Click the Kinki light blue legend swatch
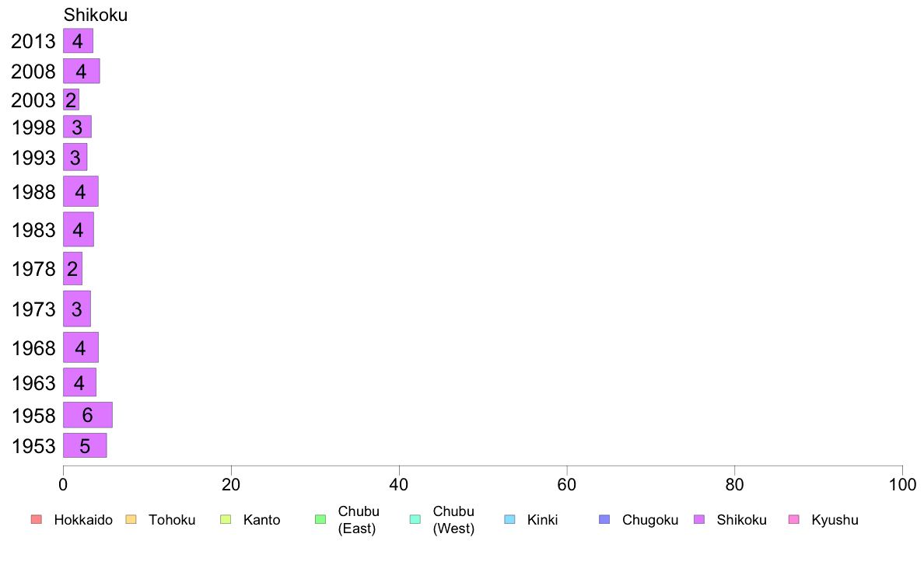Viewport: 924px width, 572px height. point(509,520)
